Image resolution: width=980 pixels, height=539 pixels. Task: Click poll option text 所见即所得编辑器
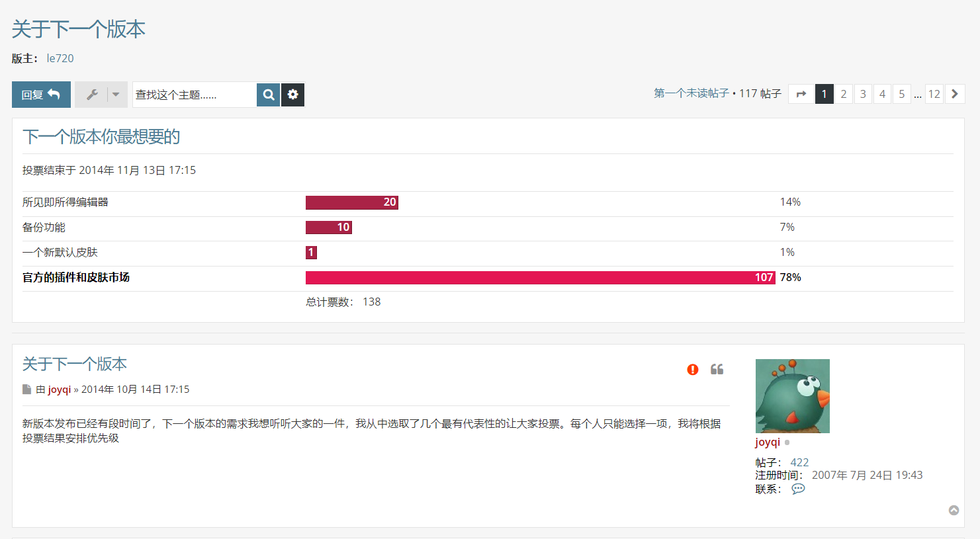click(66, 202)
